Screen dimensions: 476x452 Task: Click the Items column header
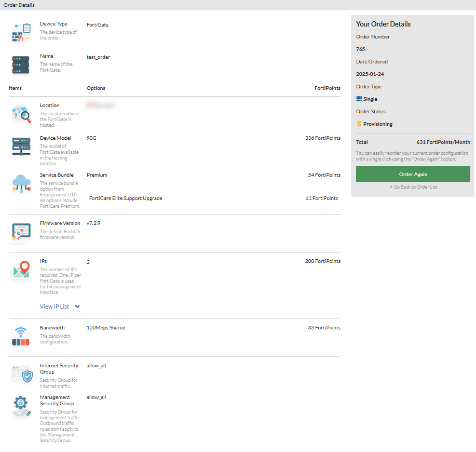pos(15,88)
